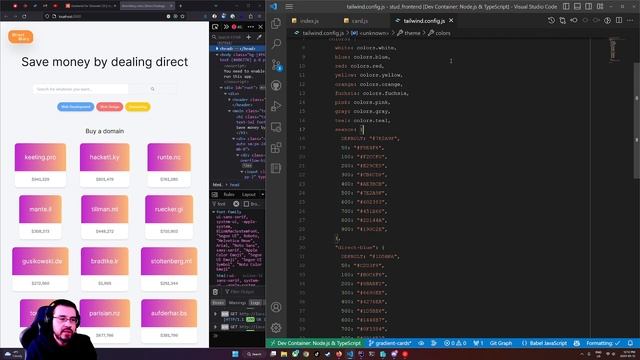This screenshot has height=360, width=640.
Task: Expand more devtools tabs chevron
Action: [x=226, y=27]
